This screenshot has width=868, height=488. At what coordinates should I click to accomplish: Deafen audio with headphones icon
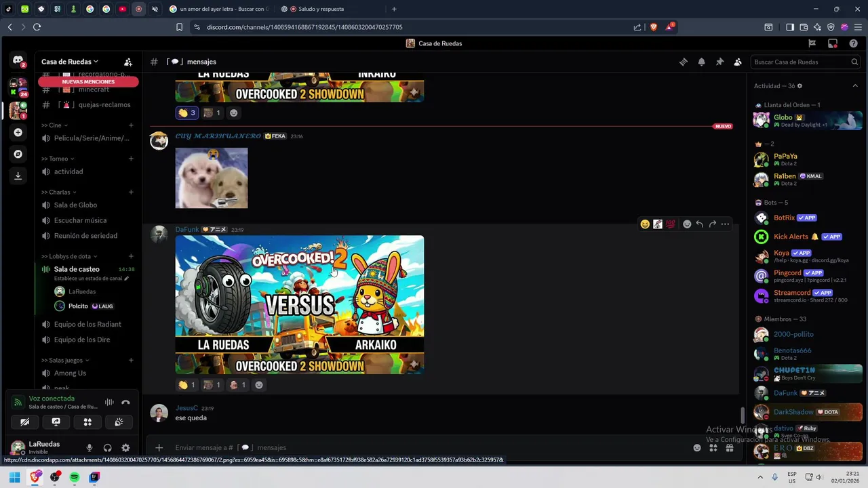coord(107,448)
